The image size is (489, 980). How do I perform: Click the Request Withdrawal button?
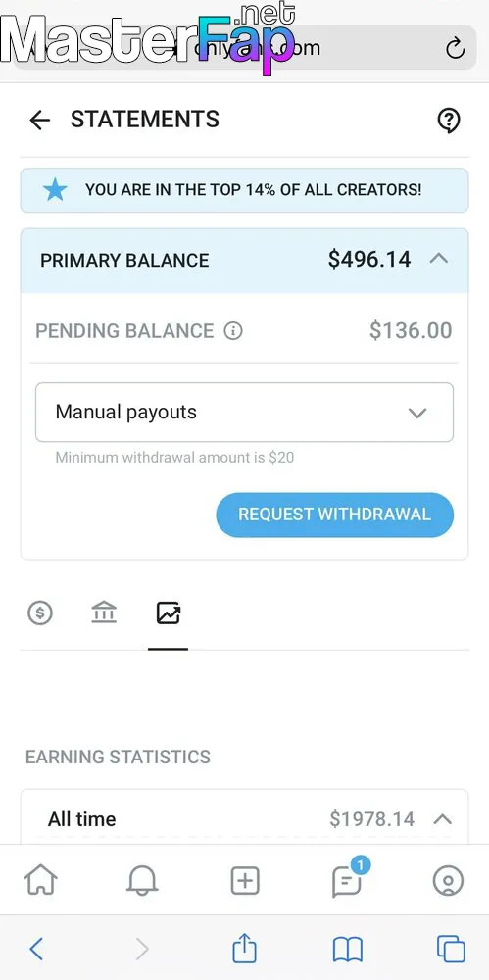point(334,514)
